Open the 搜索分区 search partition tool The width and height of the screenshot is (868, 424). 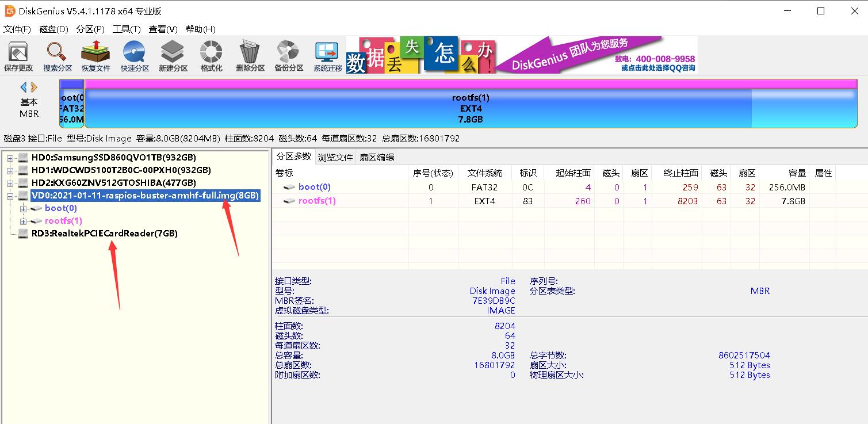(58, 56)
